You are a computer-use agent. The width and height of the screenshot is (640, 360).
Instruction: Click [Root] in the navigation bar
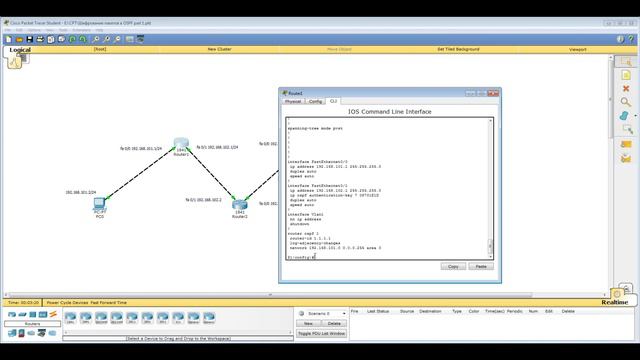click(x=100, y=49)
